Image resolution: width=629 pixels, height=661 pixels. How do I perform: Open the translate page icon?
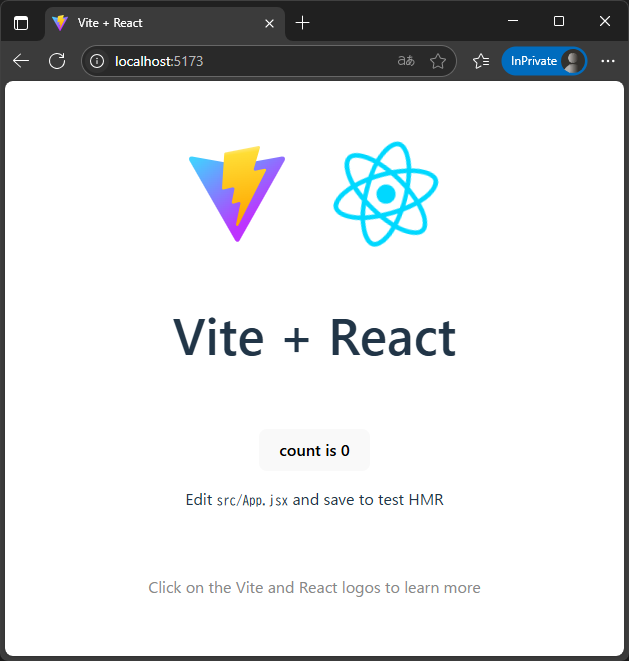pyautogui.click(x=406, y=61)
